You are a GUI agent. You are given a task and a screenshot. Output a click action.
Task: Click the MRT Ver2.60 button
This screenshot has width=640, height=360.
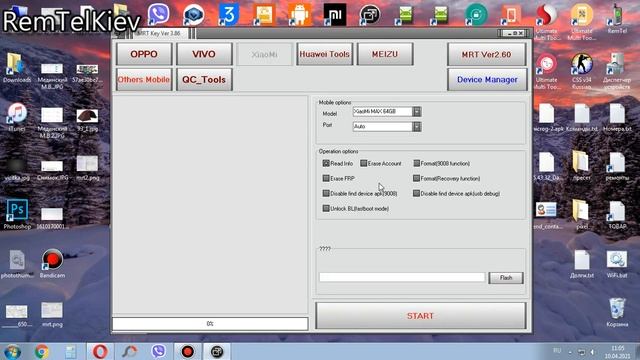pos(487,54)
